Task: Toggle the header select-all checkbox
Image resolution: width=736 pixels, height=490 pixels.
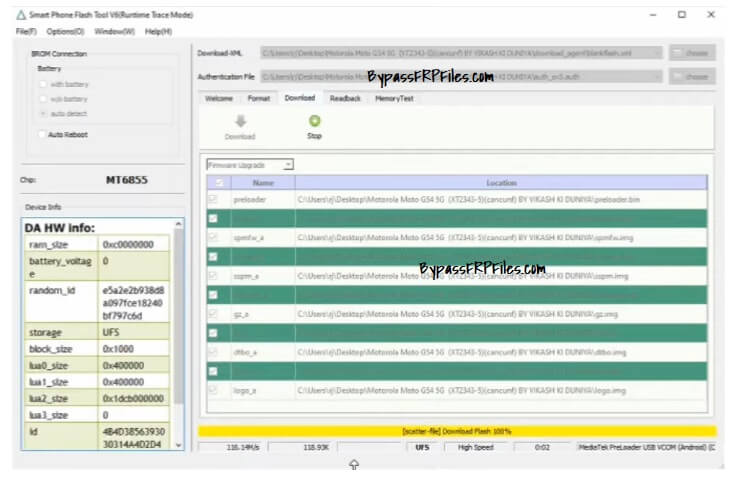Action: coord(219,183)
